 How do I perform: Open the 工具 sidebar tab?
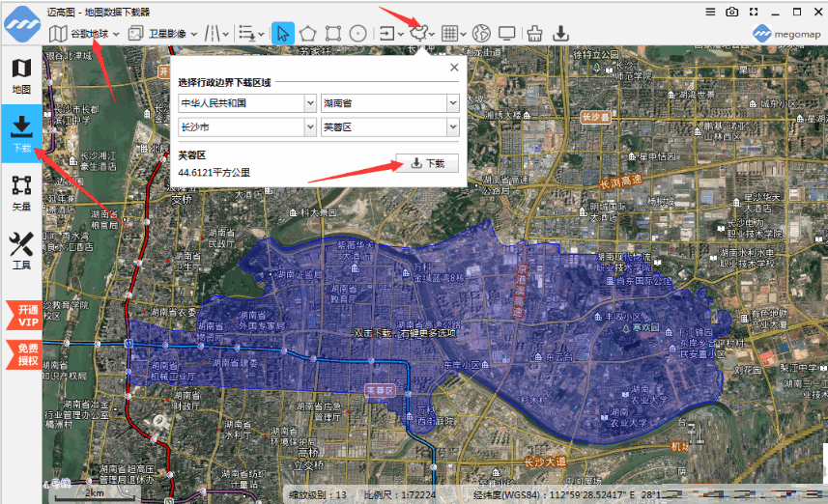(x=21, y=250)
